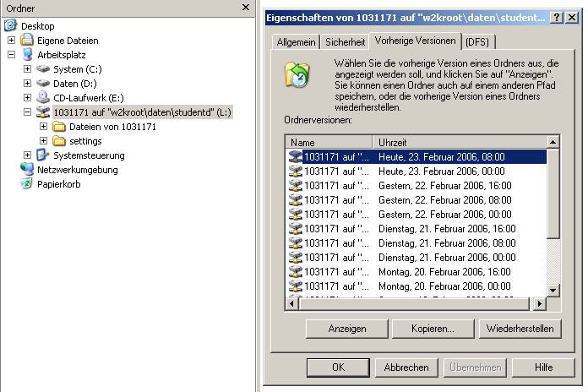Click the dialog's question mark help icon
Screen dimensions: 588x392
pos(558,18)
